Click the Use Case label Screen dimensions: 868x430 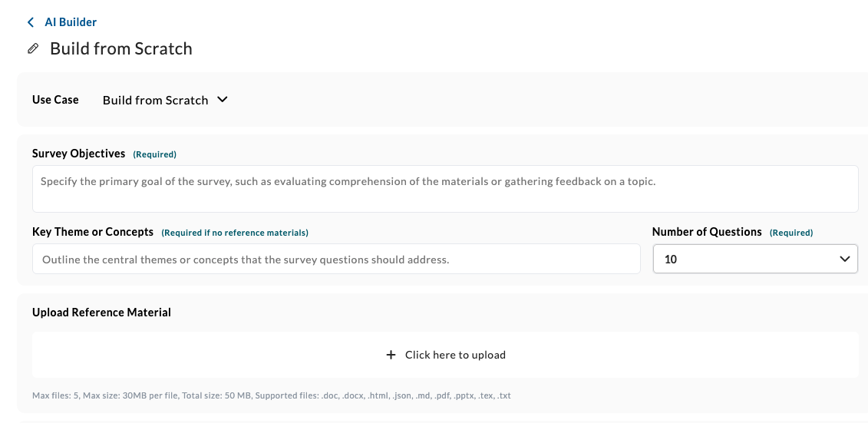click(x=55, y=100)
